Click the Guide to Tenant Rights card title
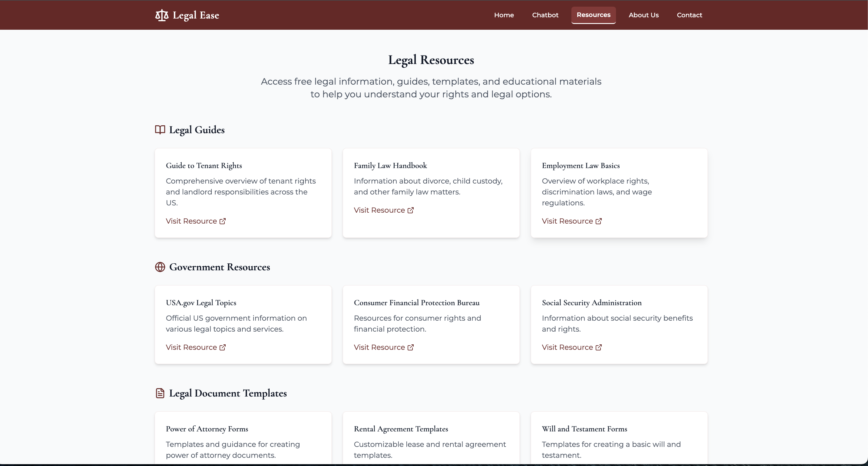Viewport: 868px width, 466px height. (x=204, y=165)
